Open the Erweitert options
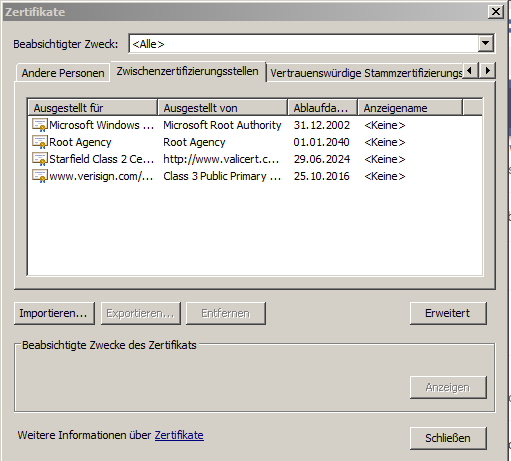511x461 pixels. (x=448, y=313)
